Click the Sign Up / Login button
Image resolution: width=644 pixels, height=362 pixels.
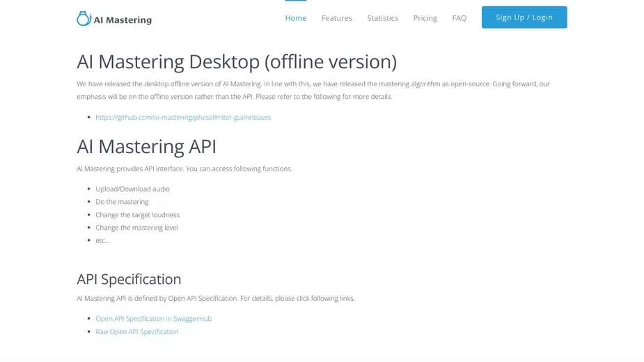(524, 17)
